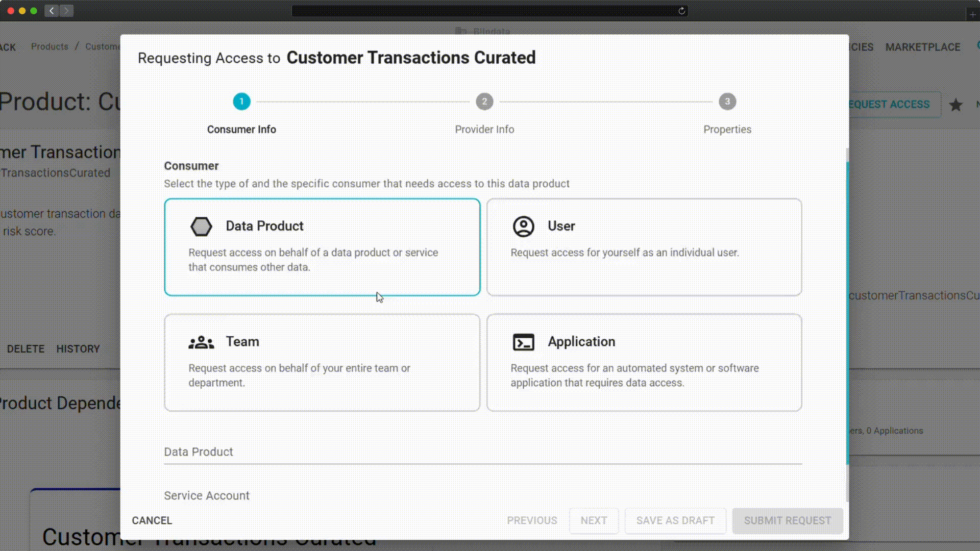Open MARKETPLACE in the top navigation

[x=922, y=47]
